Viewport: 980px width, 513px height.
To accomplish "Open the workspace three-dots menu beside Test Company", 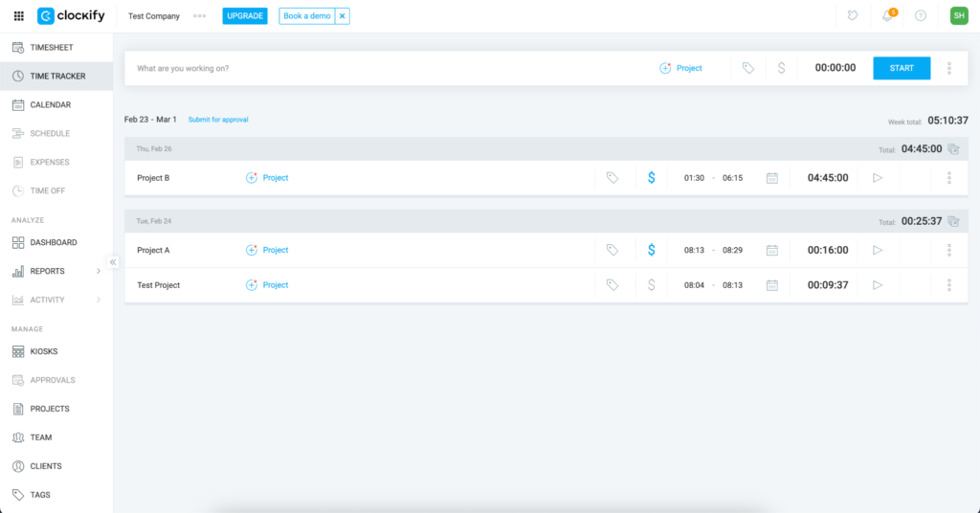I will (x=199, y=16).
